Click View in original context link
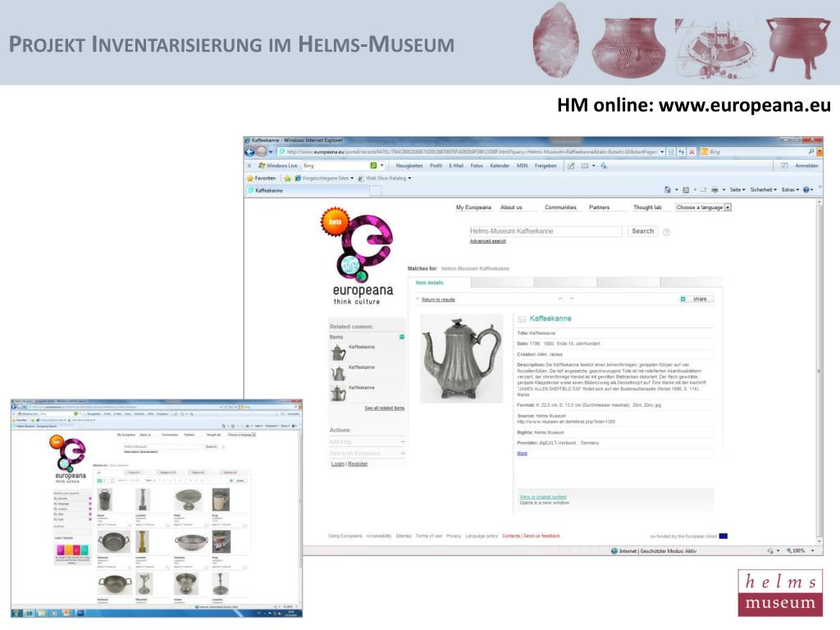 point(543,496)
